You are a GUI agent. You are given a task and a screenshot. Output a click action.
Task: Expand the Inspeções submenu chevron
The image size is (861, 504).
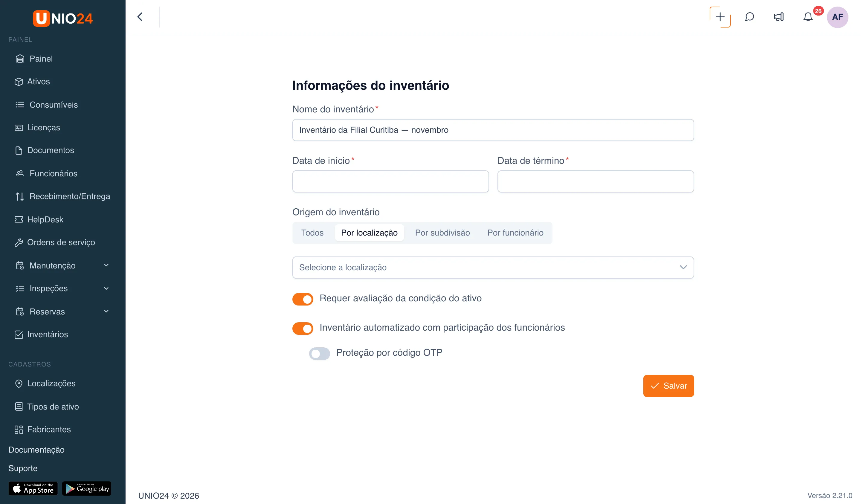point(106,289)
